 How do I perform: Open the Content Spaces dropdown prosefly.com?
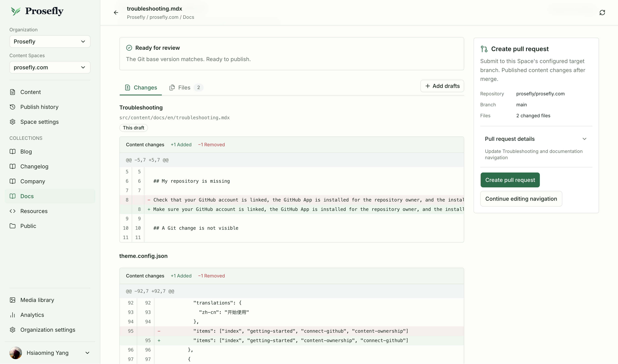point(50,67)
